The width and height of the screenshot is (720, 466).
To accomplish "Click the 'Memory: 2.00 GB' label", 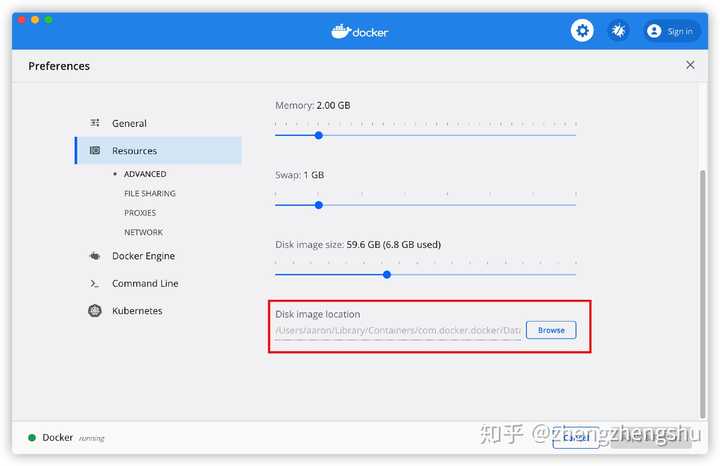I will click(x=312, y=105).
